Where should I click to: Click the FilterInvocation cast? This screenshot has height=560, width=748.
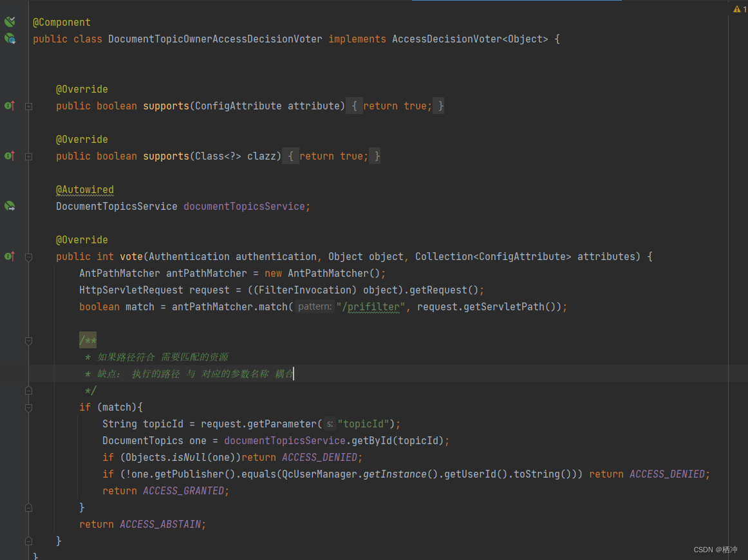[305, 290]
